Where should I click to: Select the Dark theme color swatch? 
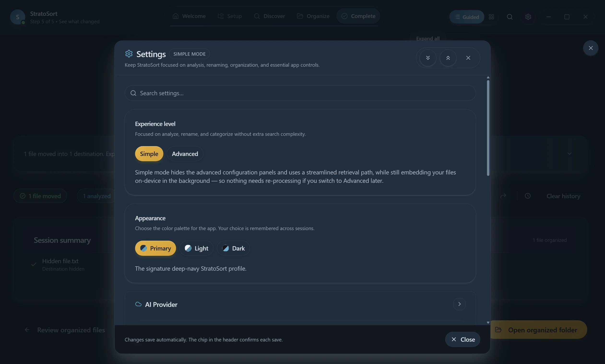(225, 248)
